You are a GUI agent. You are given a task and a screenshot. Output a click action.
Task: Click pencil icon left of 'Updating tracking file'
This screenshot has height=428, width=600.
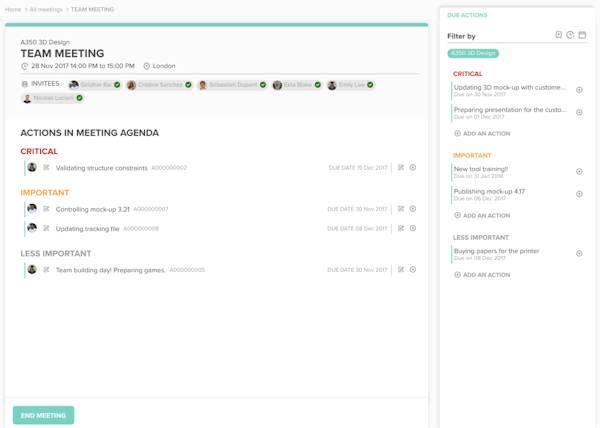tap(46, 228)
